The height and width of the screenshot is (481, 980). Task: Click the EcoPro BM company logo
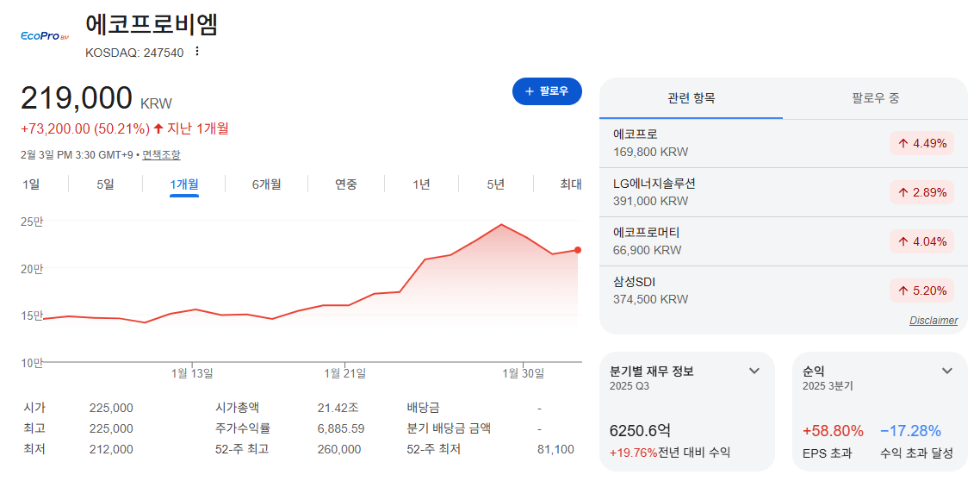click(x=45, y=36)
